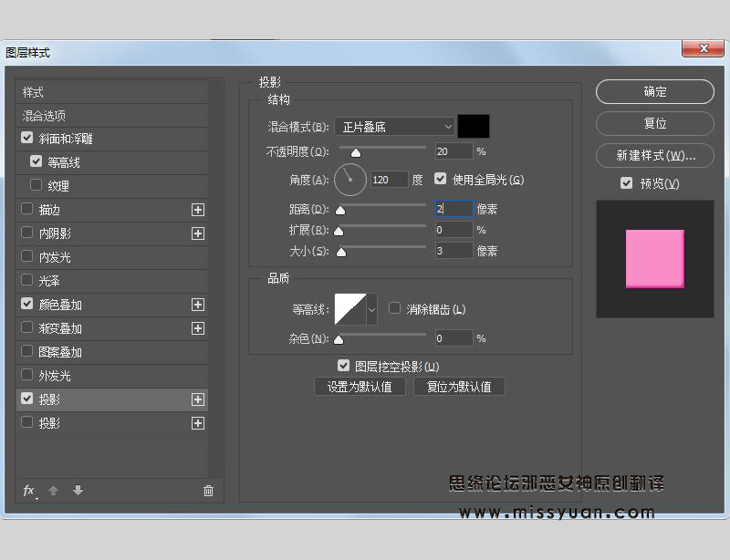The image size is (730, 560).
Task: Toggle the 图层挖空投影 checkbox
Action: pyautogui.click(x=343, y=364)
